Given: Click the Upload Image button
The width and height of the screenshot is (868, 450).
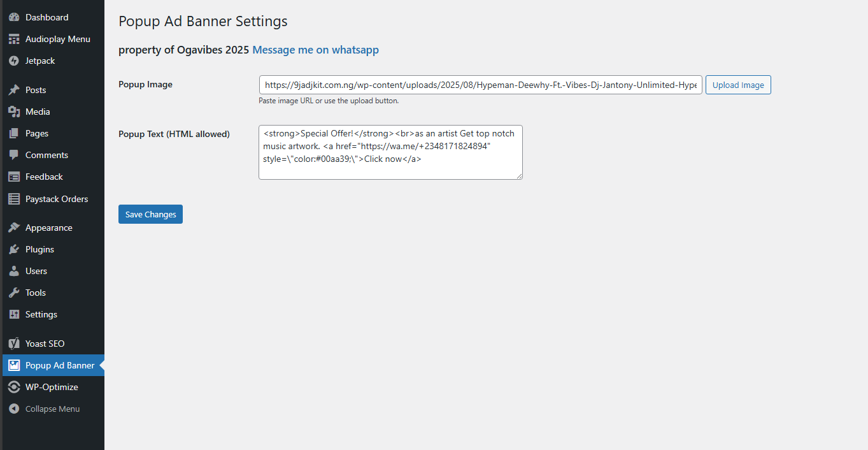Looking at the screenshot, I should pos(738,85).
